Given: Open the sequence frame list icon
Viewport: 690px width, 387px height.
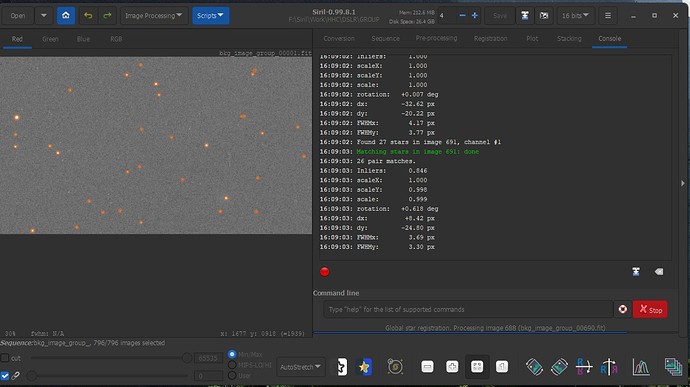Looking at the screenshot, I should click(x=673, y=366).
